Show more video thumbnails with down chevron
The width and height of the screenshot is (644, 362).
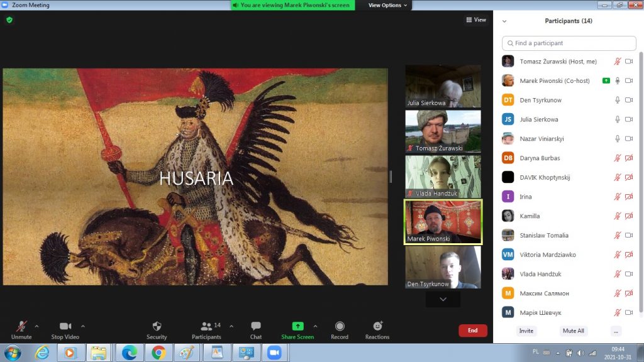(x=443, y=300)
